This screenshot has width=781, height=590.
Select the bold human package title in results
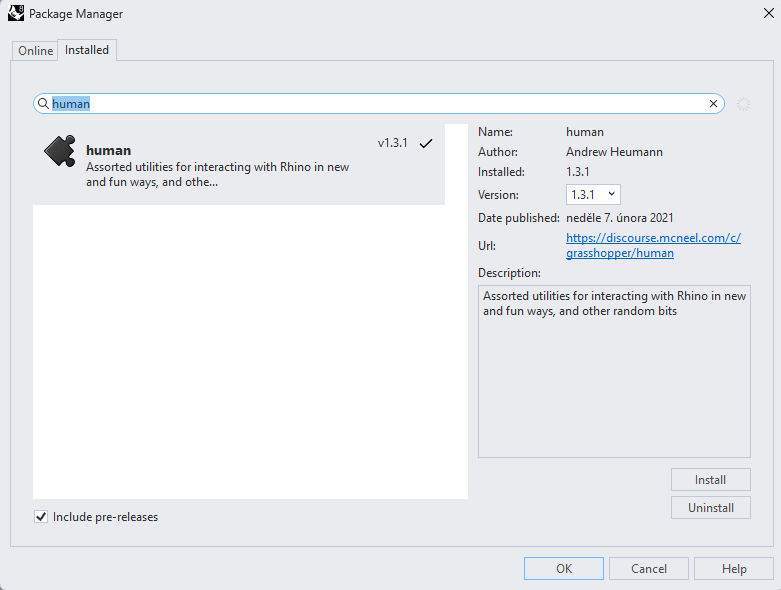(x=109, y=151)
